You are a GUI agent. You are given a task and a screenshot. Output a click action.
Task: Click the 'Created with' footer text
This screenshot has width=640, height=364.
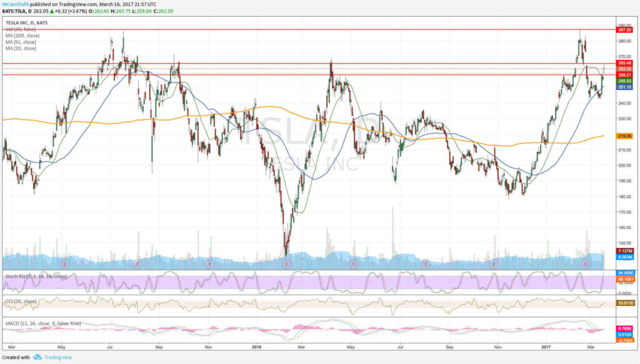tap(16, 358)
